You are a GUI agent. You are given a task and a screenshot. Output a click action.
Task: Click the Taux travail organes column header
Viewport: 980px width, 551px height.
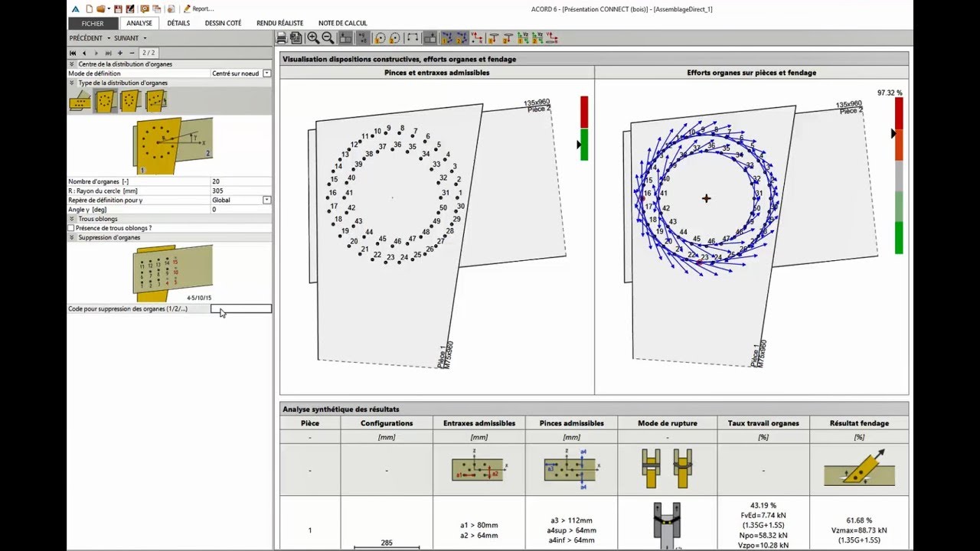pos(763,423)
